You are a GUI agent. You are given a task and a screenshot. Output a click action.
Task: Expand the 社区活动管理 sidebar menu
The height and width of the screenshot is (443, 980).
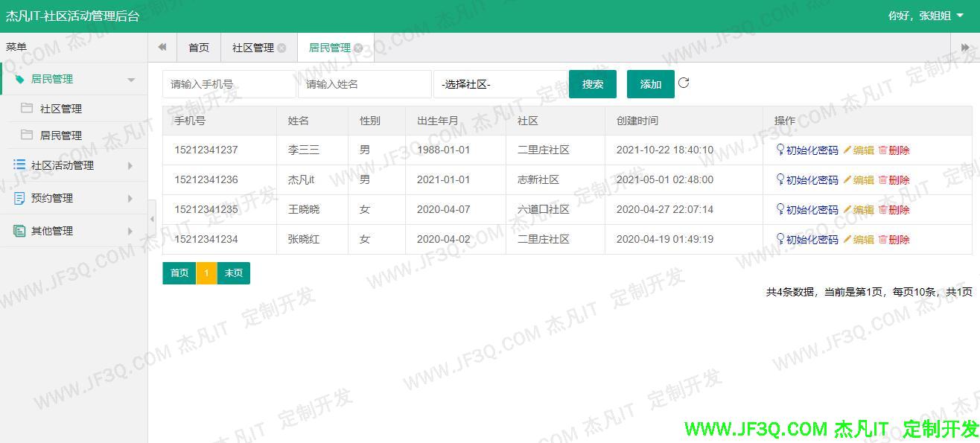tap(73, 165)
